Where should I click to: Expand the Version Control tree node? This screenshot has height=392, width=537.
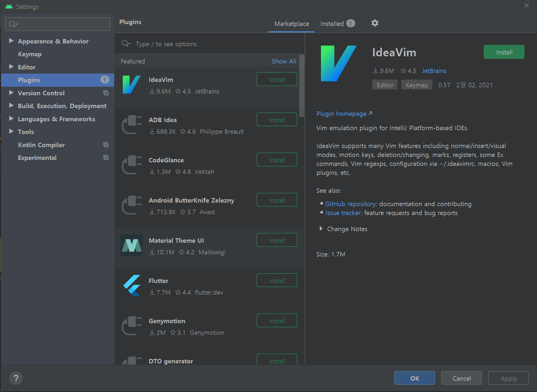pyautogui.click(x=11, y=93)
